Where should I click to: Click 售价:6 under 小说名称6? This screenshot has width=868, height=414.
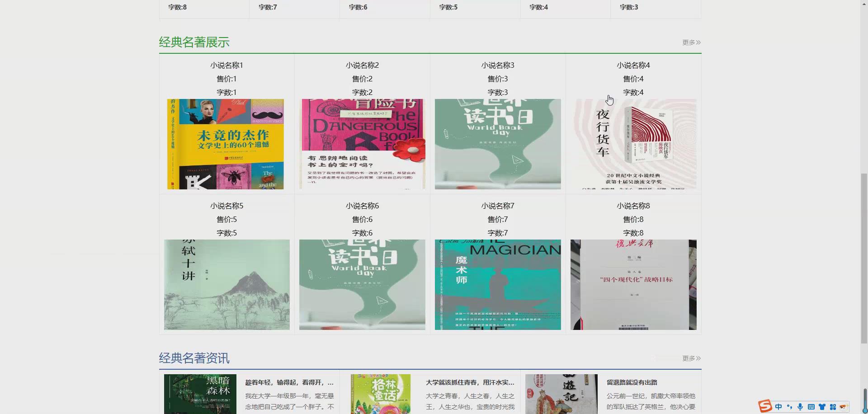pyautogui.click(x=362, y=220)
